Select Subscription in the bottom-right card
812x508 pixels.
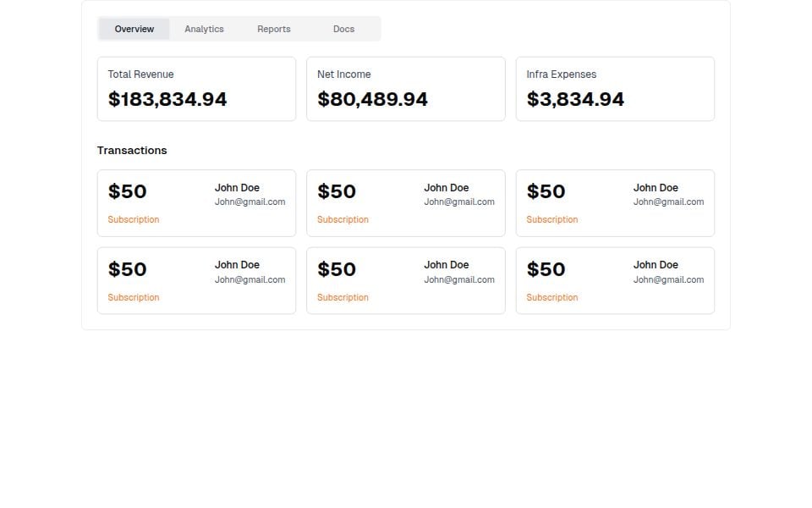click(551, 297)
